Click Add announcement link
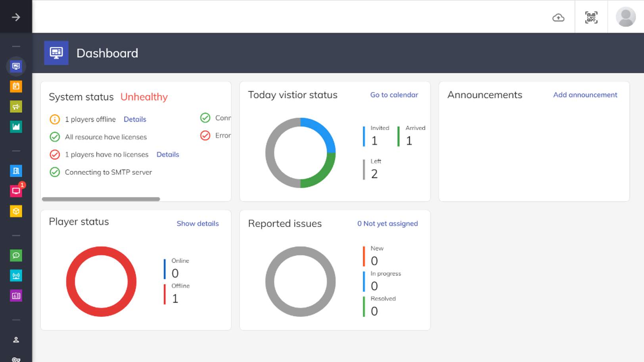This screenshot has height=362, width=644. (x=585, y=95)
